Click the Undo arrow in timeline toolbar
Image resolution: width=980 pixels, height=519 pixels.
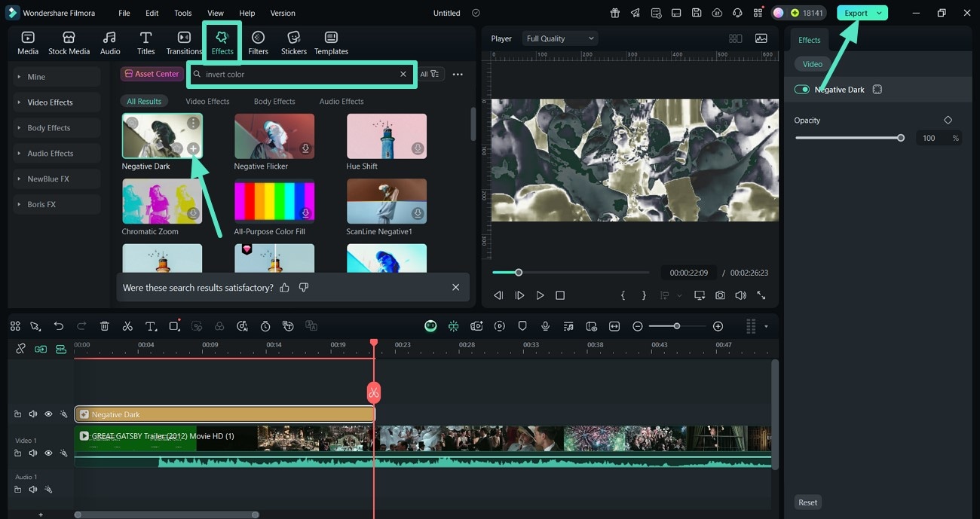[59, 326]
